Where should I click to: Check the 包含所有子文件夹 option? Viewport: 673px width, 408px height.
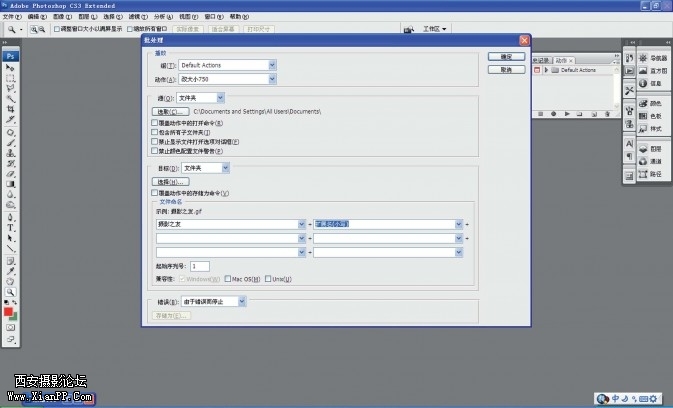click(x=153, y=131)
